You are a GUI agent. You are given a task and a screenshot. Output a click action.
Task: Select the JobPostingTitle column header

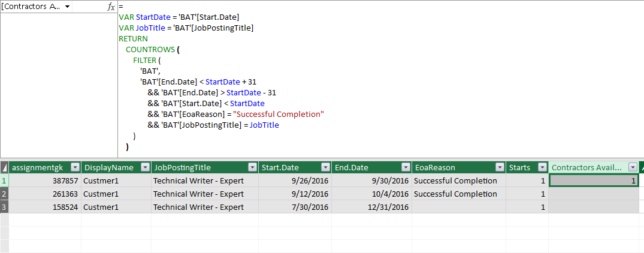[x=205, y=167]
